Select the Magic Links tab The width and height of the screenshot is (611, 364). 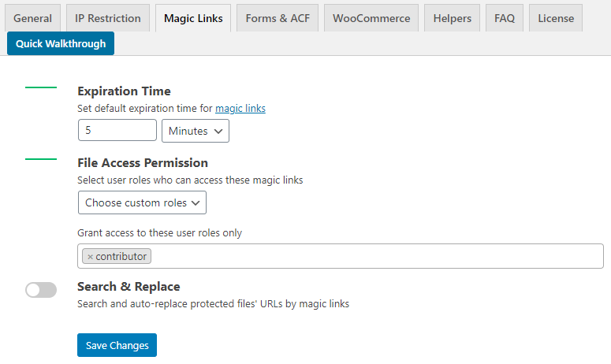coord(193,18)
